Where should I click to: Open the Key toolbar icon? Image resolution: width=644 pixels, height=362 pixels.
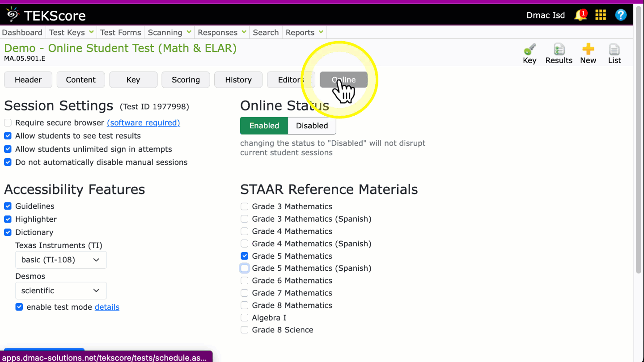530,54
